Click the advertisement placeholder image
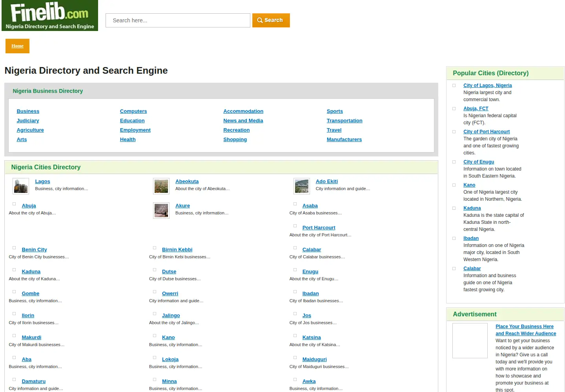565x392 pixels. coord(470,341)
